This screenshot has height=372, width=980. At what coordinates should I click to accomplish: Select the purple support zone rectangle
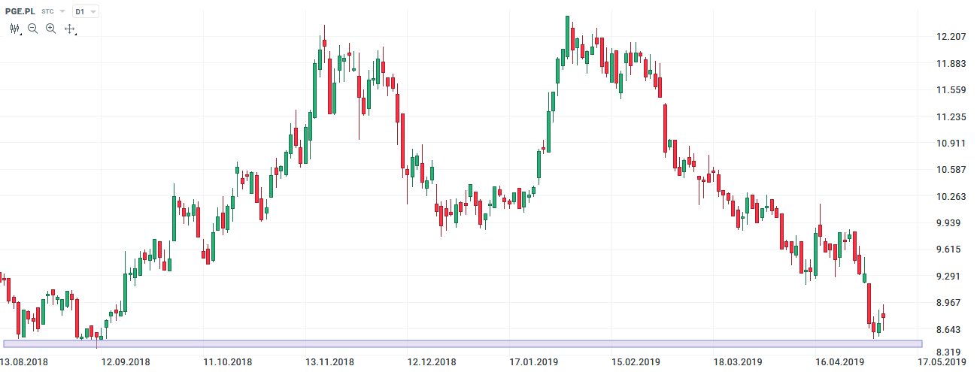point(462,343)
